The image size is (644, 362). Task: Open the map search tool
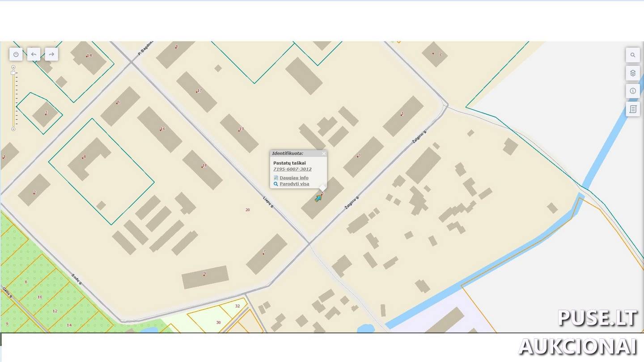[x=633, y=55]
